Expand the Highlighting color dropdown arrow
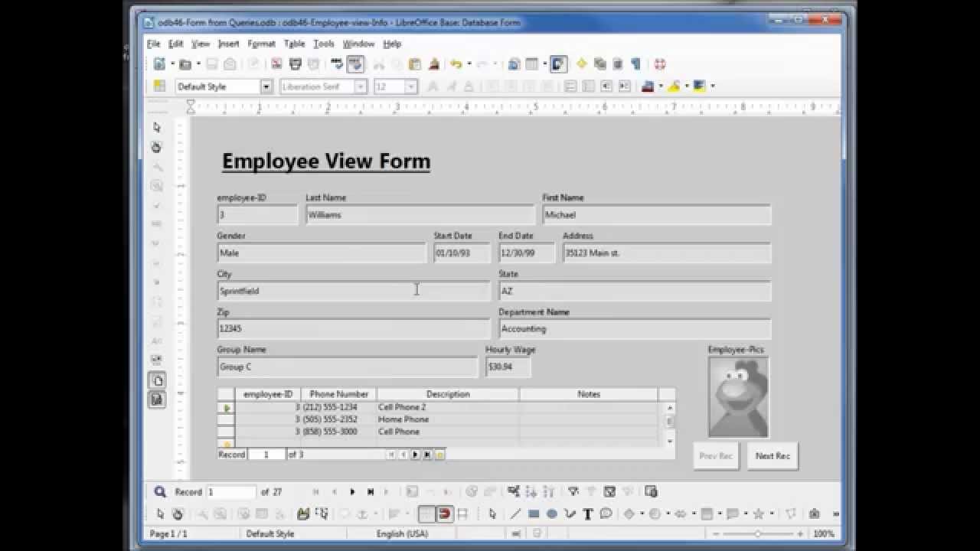This screenshot has width=980, height=551. click(x=687, y=86)
